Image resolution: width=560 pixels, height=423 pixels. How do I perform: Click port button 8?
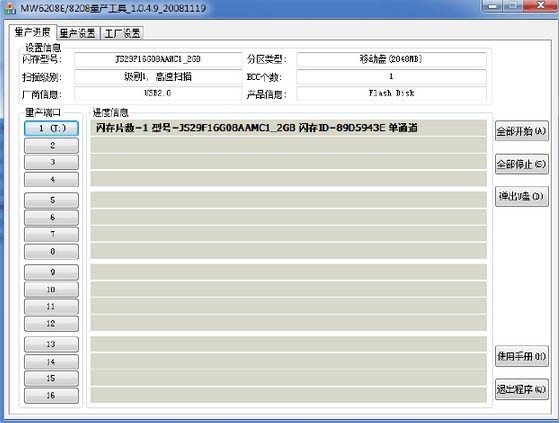[x=51, y=252]
